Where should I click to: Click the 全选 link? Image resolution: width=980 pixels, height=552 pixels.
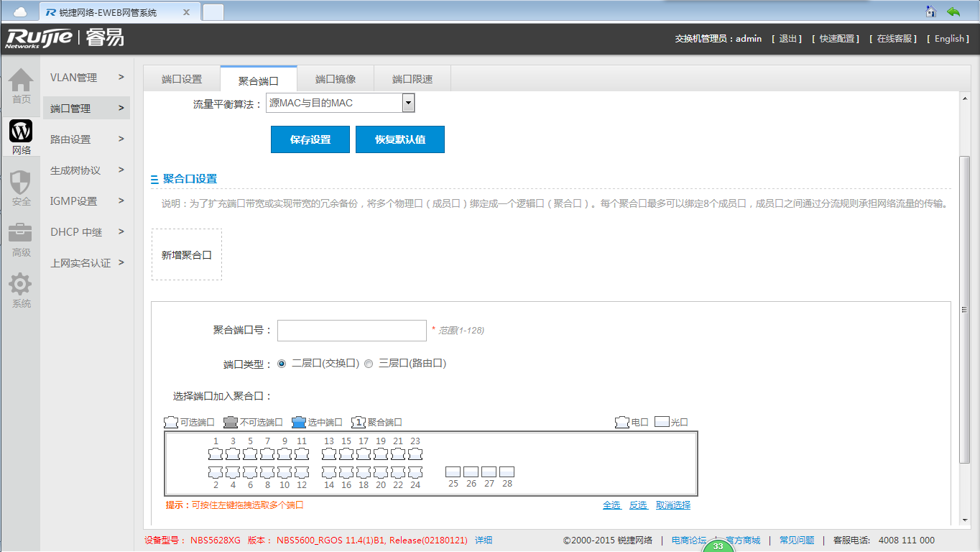(x=611, y=505)
